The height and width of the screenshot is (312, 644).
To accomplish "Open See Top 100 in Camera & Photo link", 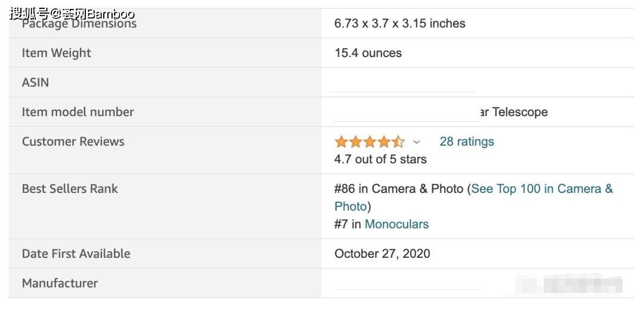I will (473, 197).
